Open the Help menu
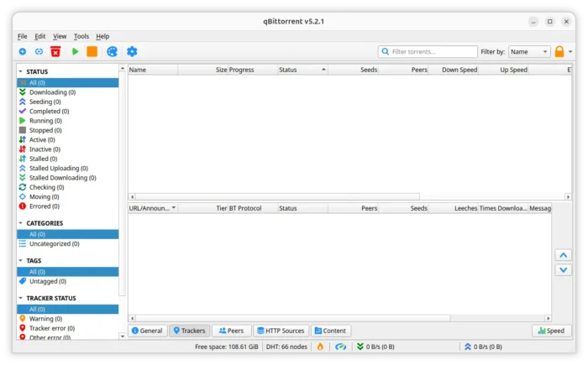The height and width of the screenshot is (365, 588). pos(102,36)
